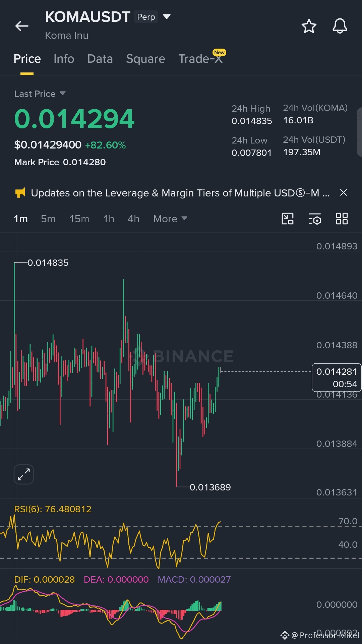Select the 1m chart interval
The height and width of the screenshot is (644, 362).
[21, 219]
